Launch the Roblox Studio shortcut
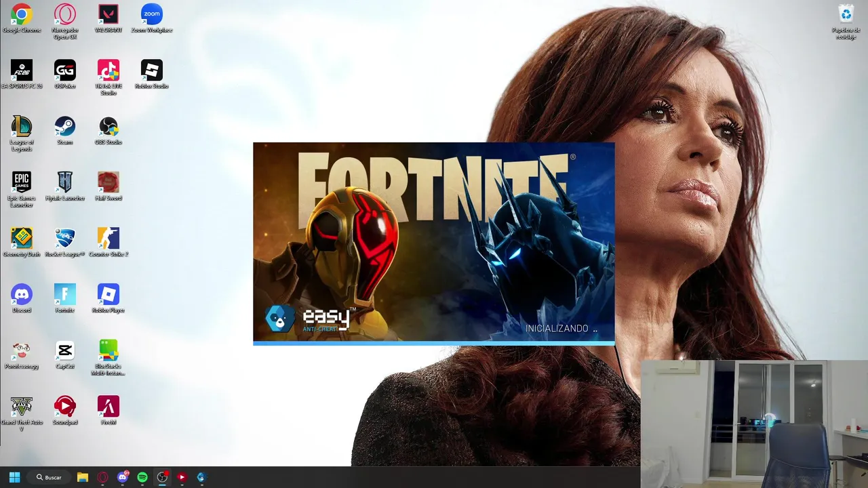This screenshot has width=868, height=488. pos(152,75)
